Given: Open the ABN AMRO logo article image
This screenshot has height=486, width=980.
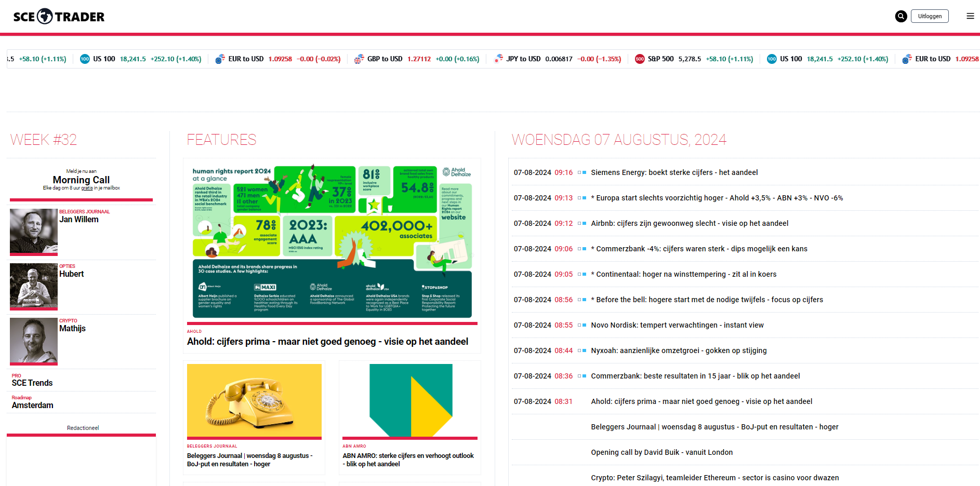Looking at the screenshot, I should [410, 400].
